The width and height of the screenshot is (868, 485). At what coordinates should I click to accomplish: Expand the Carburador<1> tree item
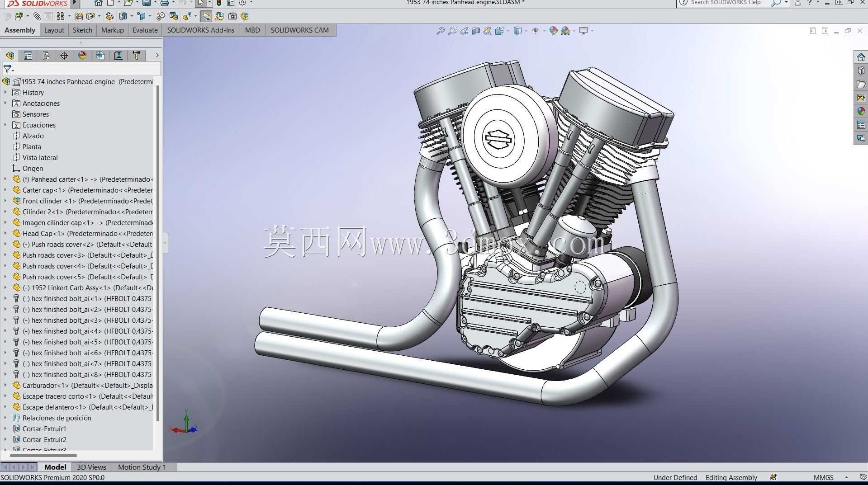5,386
